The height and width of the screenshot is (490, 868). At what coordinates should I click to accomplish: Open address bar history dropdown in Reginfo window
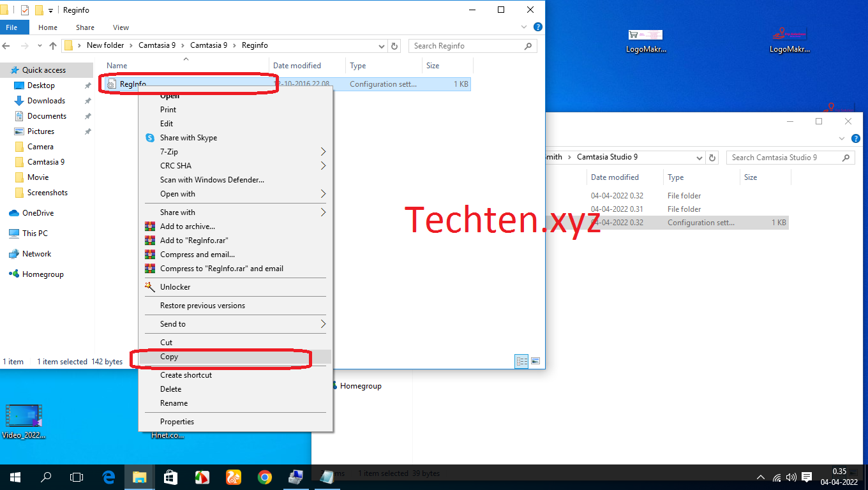[x=382, y=46]
